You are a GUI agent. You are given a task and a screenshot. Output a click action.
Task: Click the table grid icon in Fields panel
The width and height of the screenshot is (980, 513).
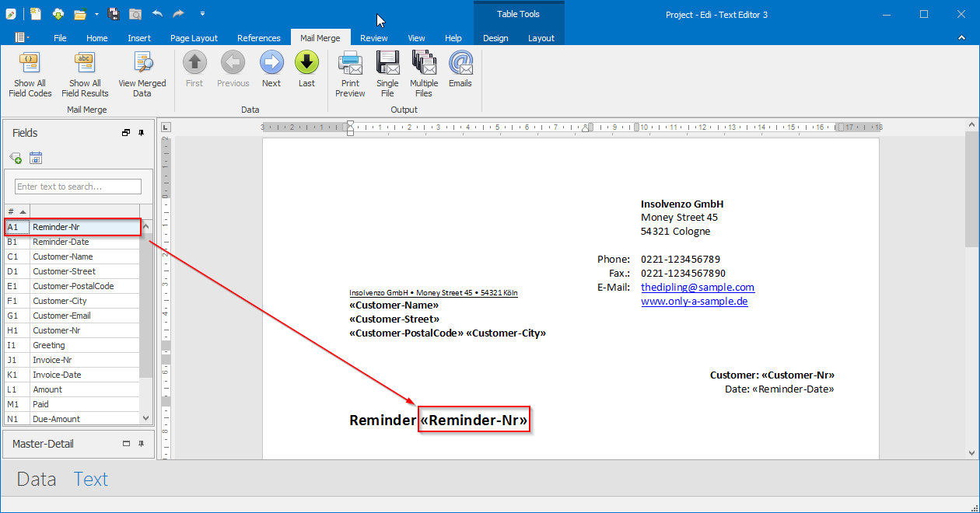(36, 159)
